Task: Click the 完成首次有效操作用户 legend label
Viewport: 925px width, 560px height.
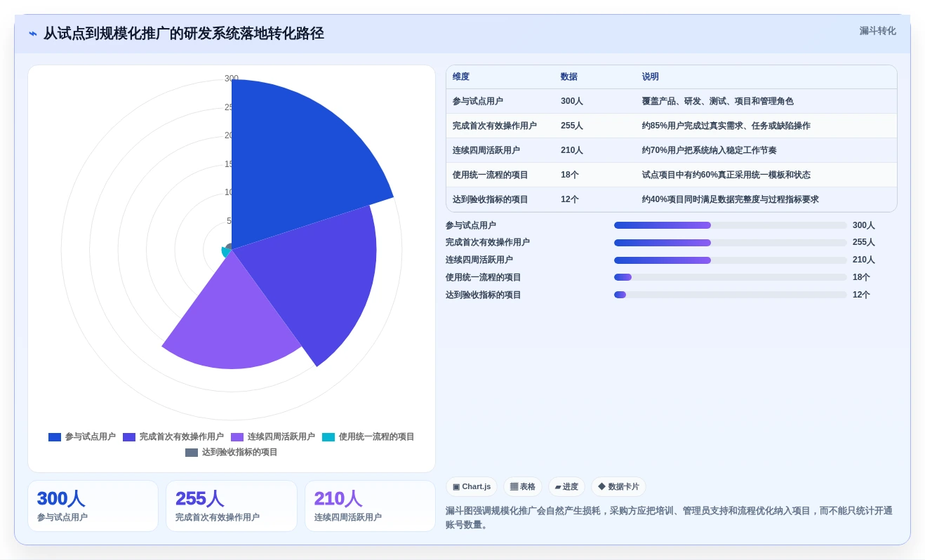Action: 182,436
